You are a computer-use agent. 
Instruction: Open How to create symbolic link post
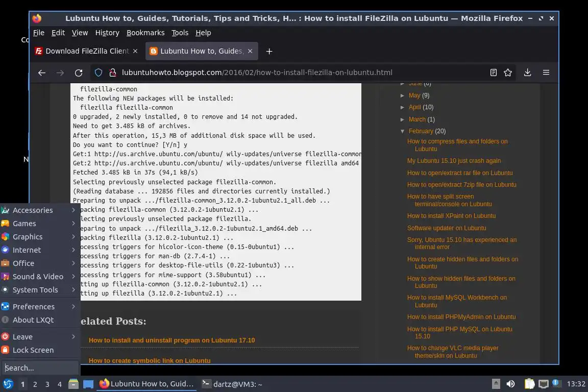pos(149,360)
